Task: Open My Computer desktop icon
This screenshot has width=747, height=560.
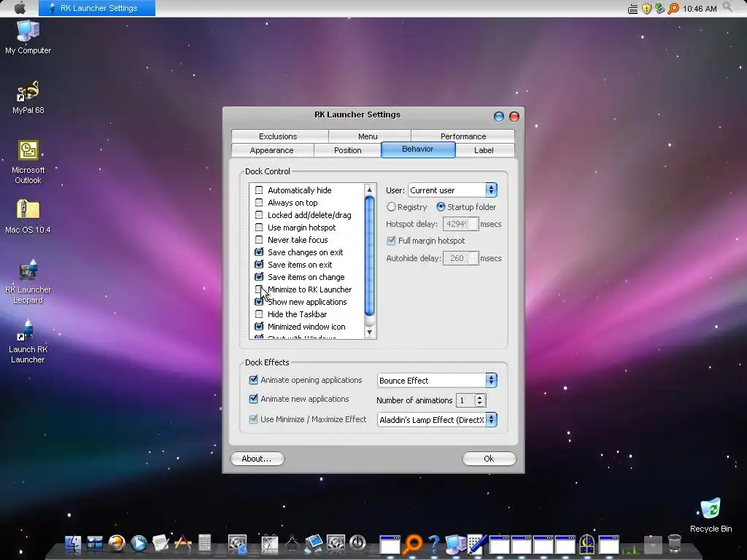Action: [x=28, y=38]
